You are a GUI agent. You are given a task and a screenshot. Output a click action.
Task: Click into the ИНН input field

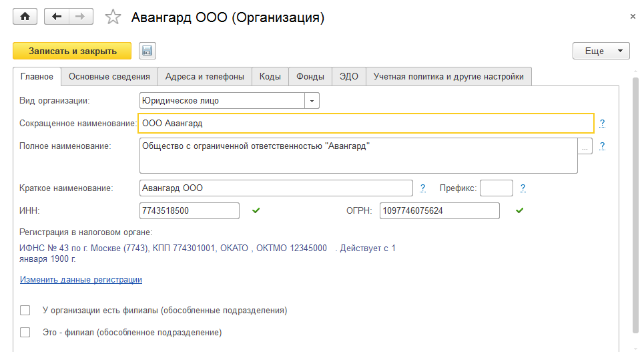[190, 210]
